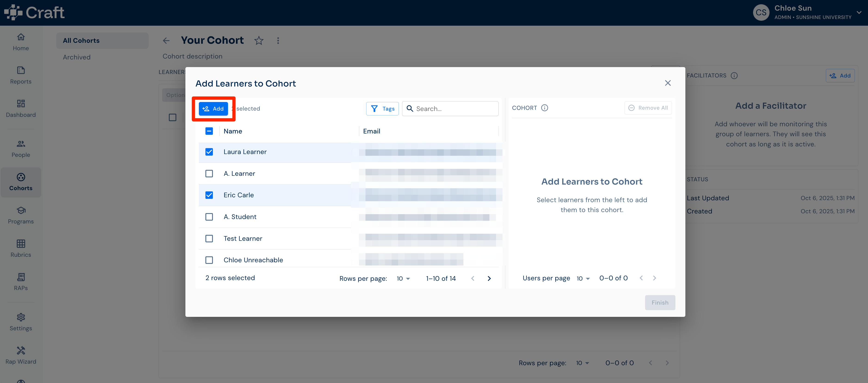Open Reports from the sidebar

coord(21,75)
